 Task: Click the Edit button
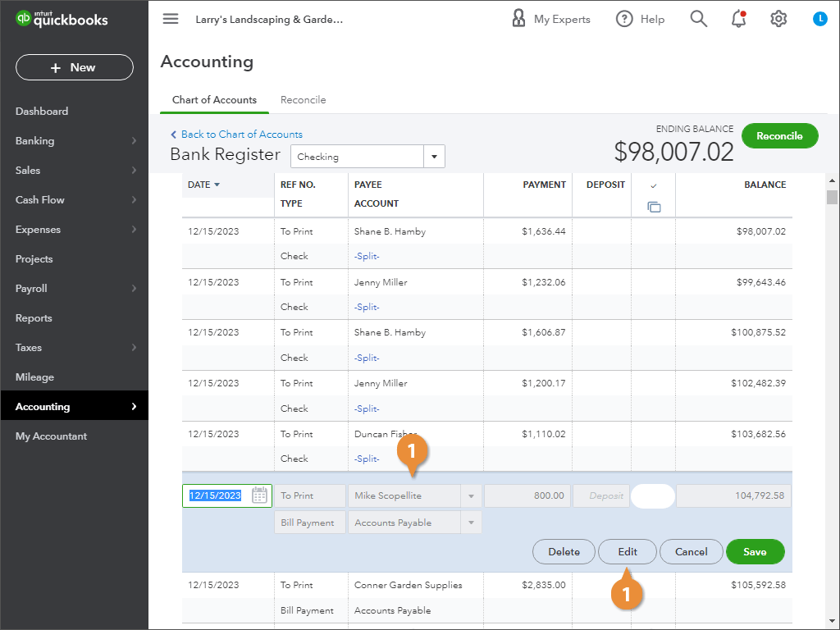tap(628, 552)
